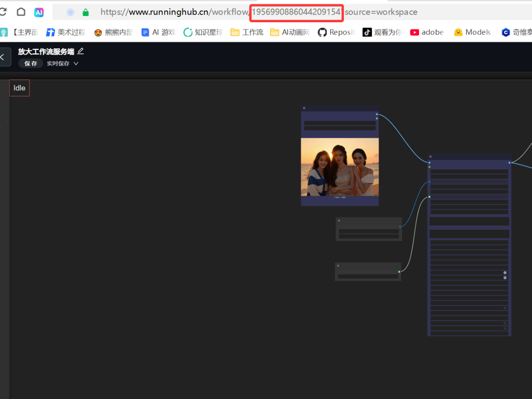Click the back arrow button at left
Image resolution: width=532 pixels, height=399 pixels.
[3, 57]
